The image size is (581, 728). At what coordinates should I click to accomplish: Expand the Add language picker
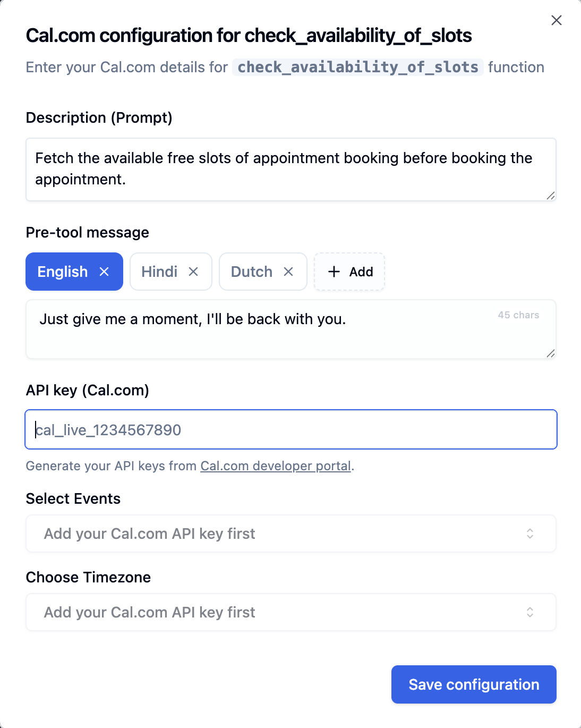(349, 272)
